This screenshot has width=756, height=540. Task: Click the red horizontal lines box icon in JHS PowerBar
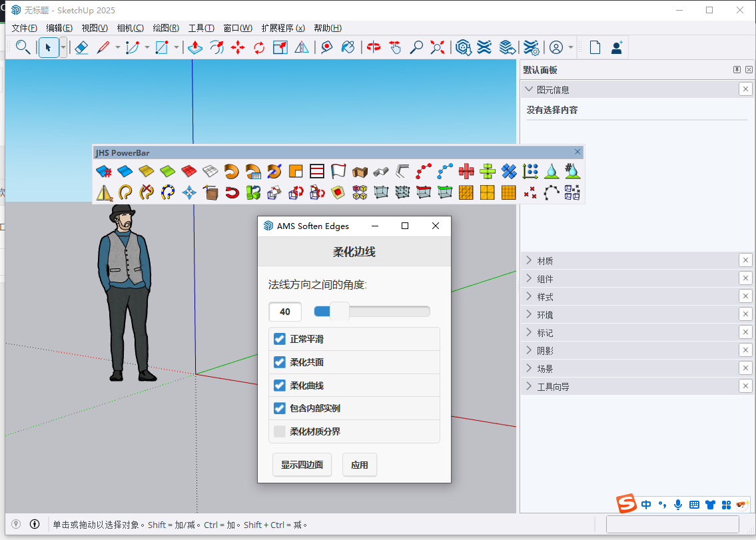click(317, 171)
